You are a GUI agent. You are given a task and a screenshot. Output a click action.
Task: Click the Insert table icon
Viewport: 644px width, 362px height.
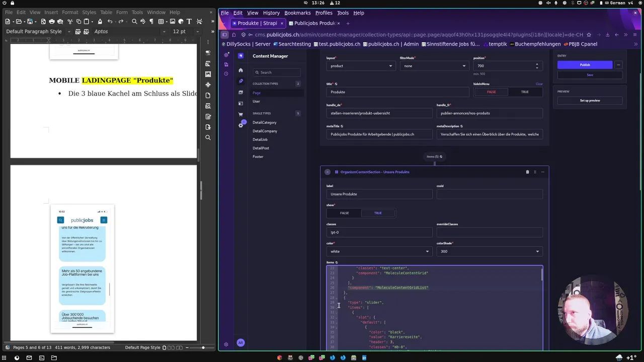pyautogui.click(x=161, y=22)
